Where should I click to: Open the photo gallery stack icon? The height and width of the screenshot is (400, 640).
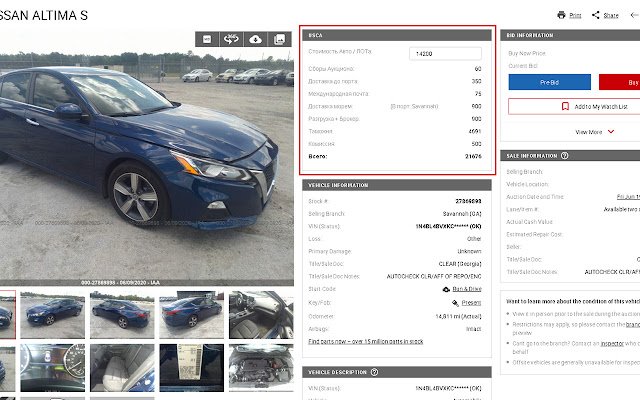point(280,39)
